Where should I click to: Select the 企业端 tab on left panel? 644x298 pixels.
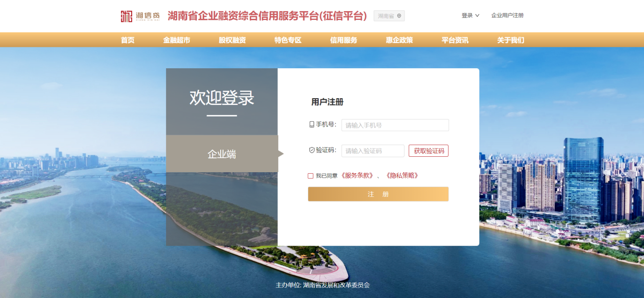pos(222,154)
